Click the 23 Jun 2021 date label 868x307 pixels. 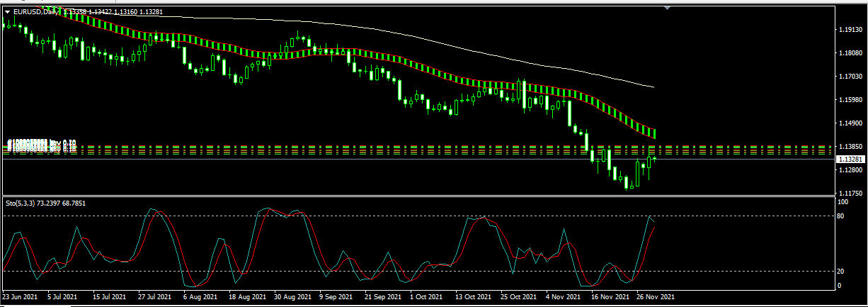pos(21,297)
